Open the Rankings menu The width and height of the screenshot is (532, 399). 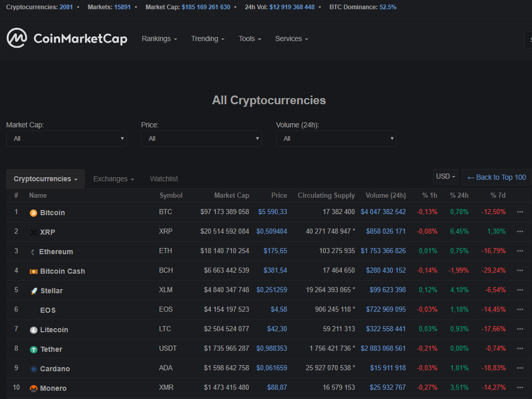(x=159, y=39)
